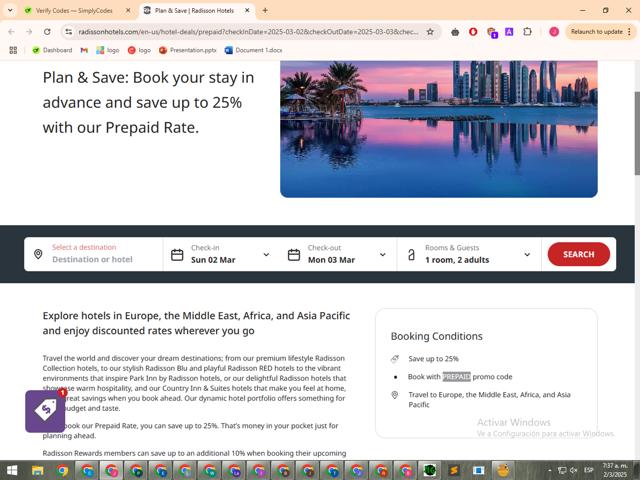Viewport: 640px width, 480px height.
Task: Expand the Check-in date dropdown
Action: click(266, 255)
